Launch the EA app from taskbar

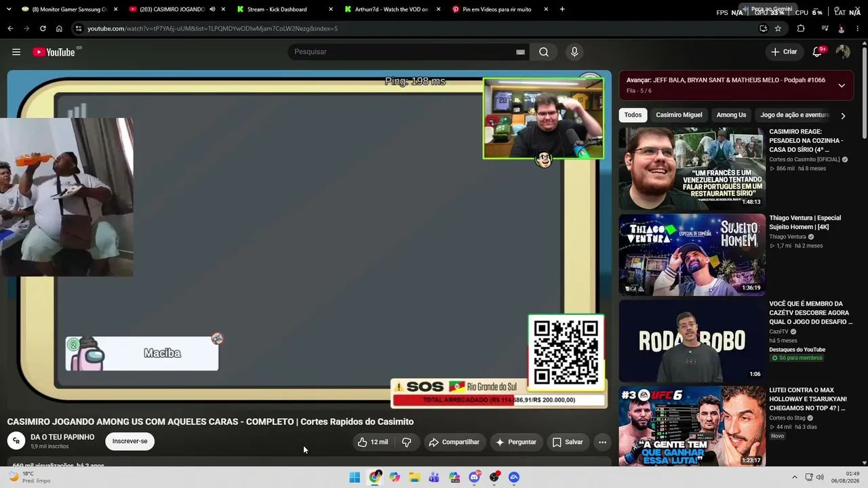514,477
